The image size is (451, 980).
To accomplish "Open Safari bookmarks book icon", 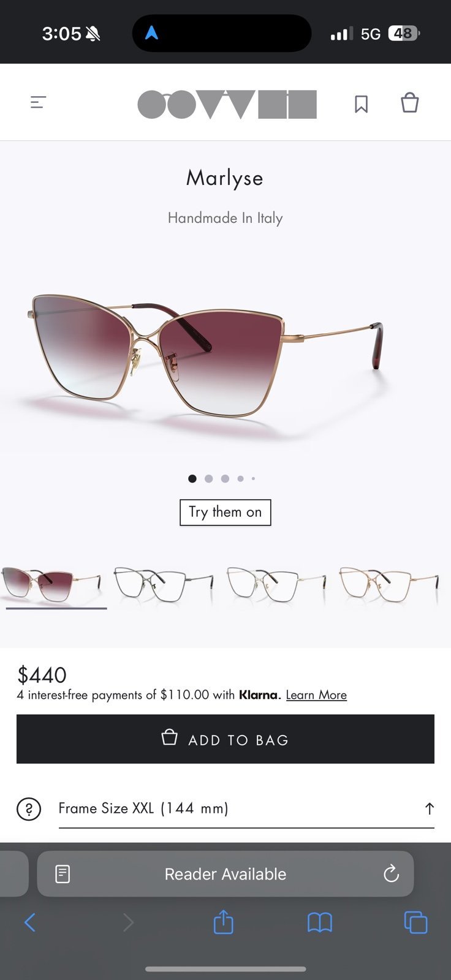I will coord(319,922).
